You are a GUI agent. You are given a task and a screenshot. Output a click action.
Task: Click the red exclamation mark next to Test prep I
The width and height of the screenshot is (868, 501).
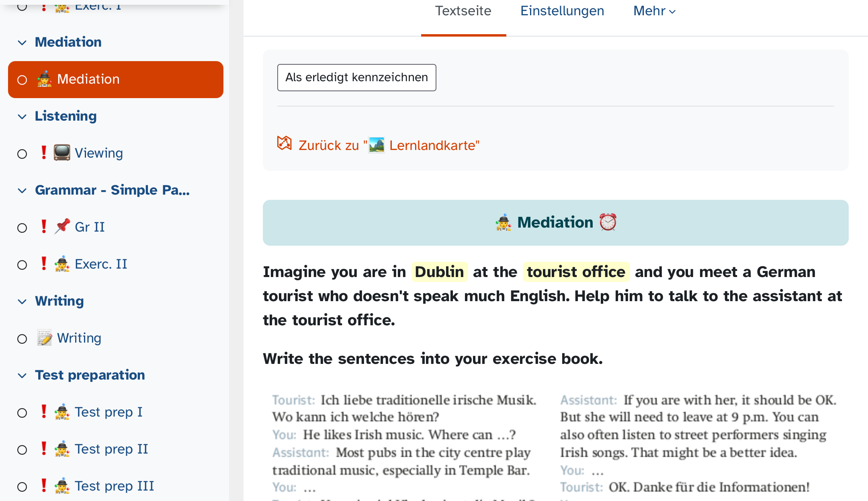pyautogui.click(x=44, y=411)
